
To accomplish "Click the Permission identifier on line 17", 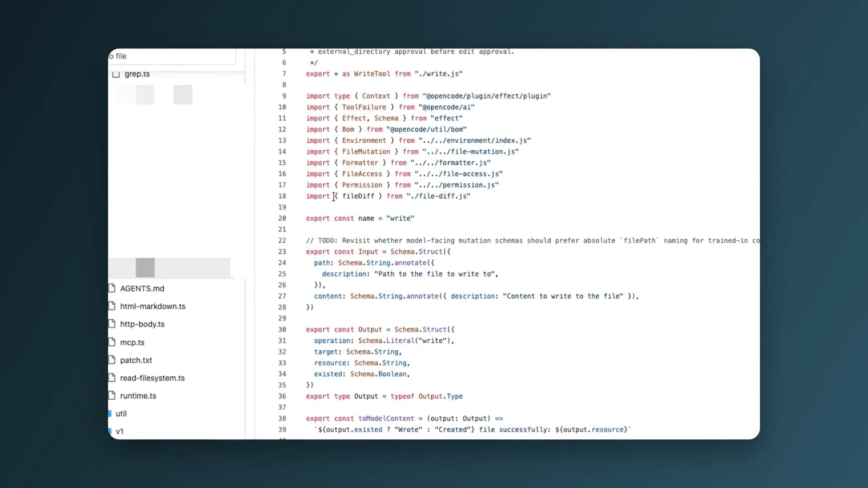I will click(x=362, y=185).
